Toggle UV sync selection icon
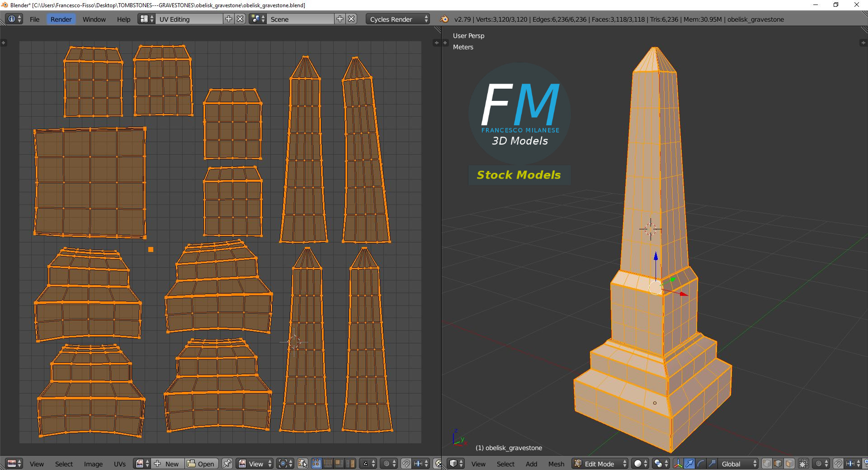 pos(302,464)
